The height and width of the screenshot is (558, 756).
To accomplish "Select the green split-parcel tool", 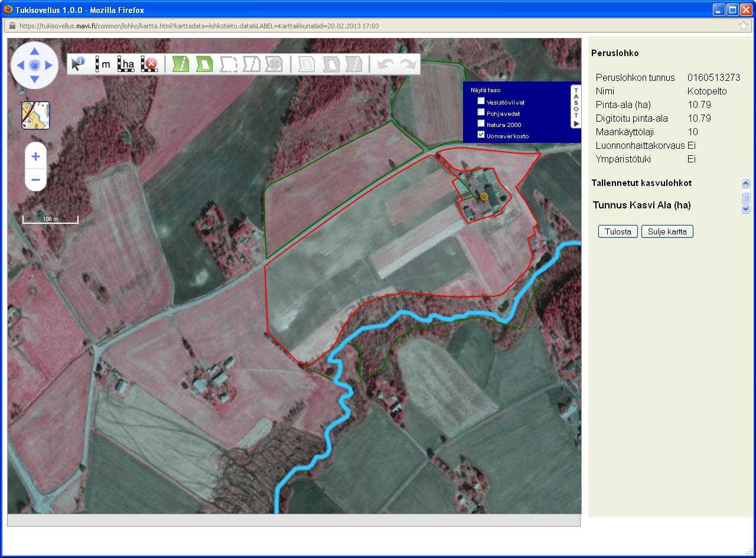I will click(x=180, y=64).
